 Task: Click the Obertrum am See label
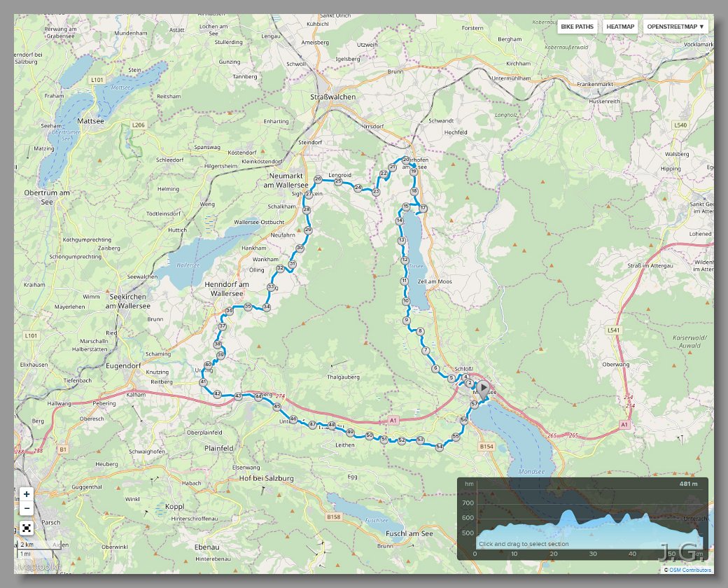click(x=47, y=197)
